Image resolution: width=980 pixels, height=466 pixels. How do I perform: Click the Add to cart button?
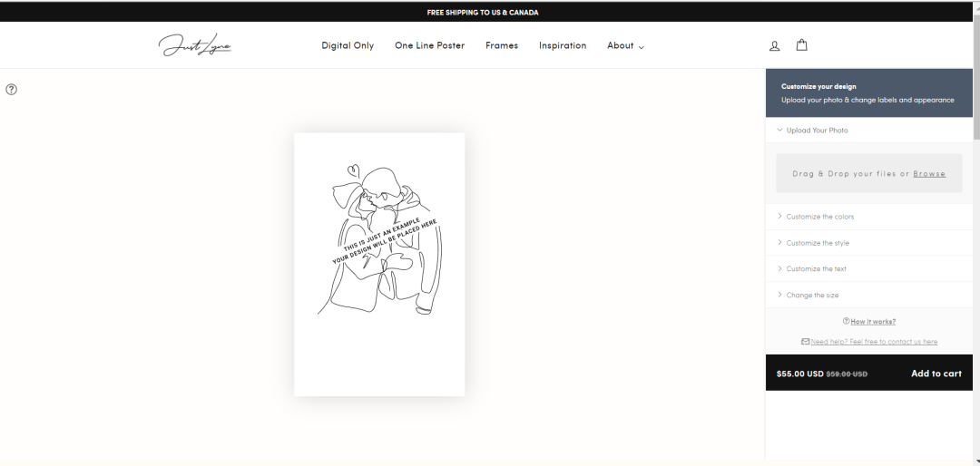coord(936,374)
